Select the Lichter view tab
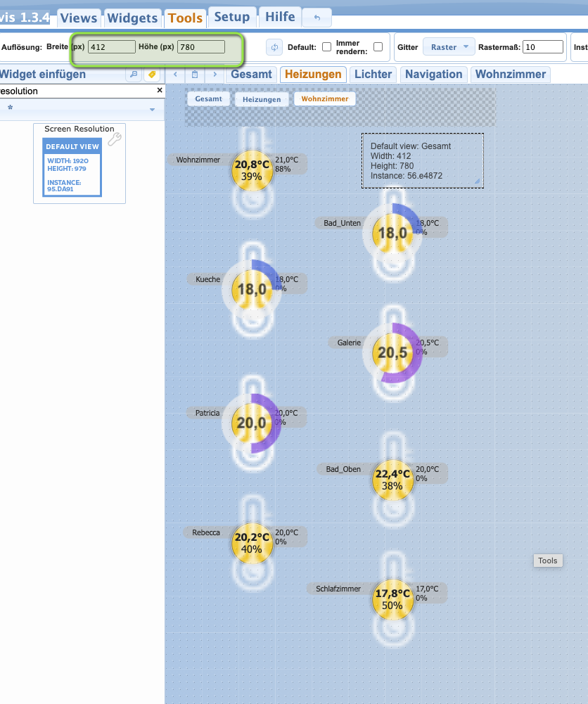This screenshot has width=588, height=704. (373, 74)
